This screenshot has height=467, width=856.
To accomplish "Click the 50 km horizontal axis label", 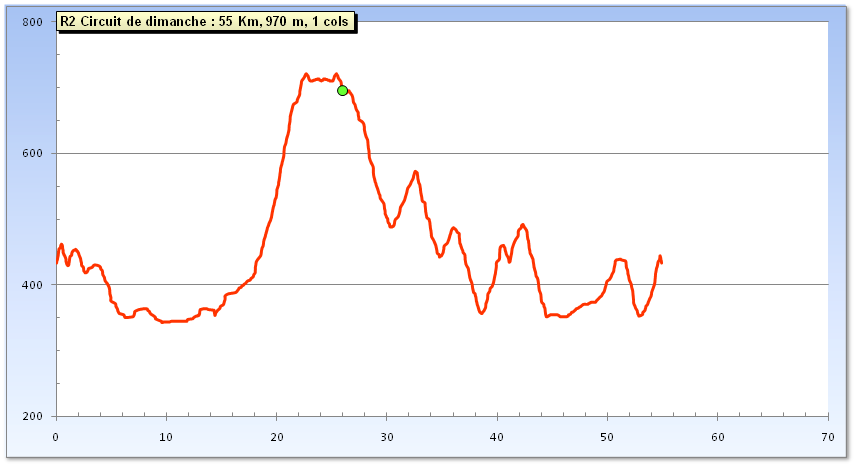I will click(607, 437).
